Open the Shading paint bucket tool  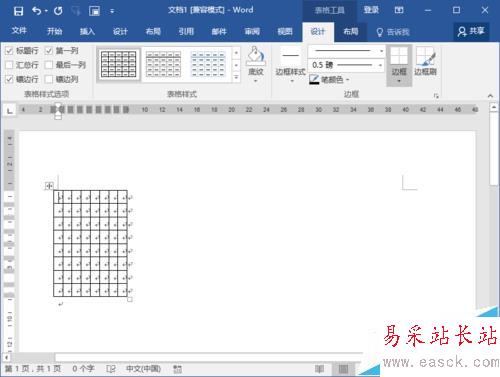coord(256,55)
